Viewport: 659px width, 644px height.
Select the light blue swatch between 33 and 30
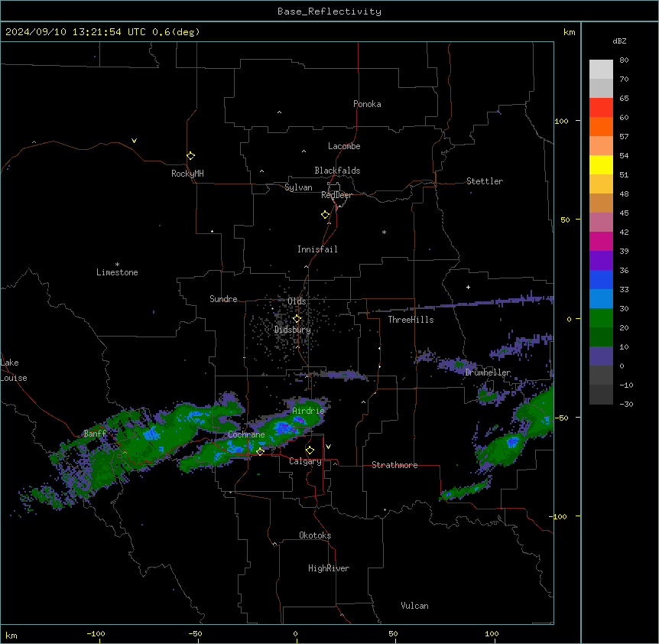601,299
